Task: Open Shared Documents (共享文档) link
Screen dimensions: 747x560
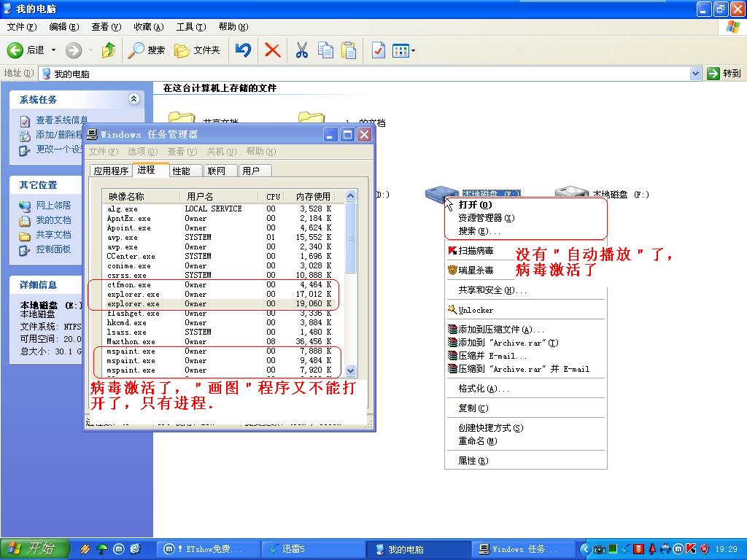Action: point(53,235)
